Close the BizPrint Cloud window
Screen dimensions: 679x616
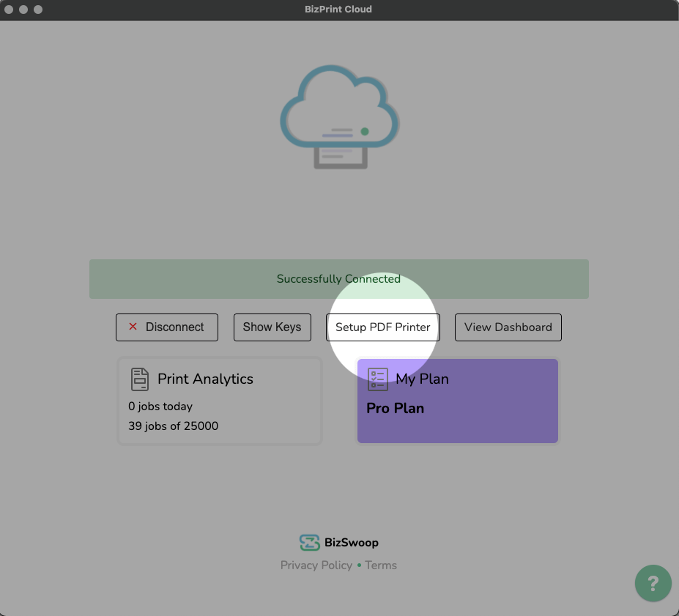tap(10, 10)
